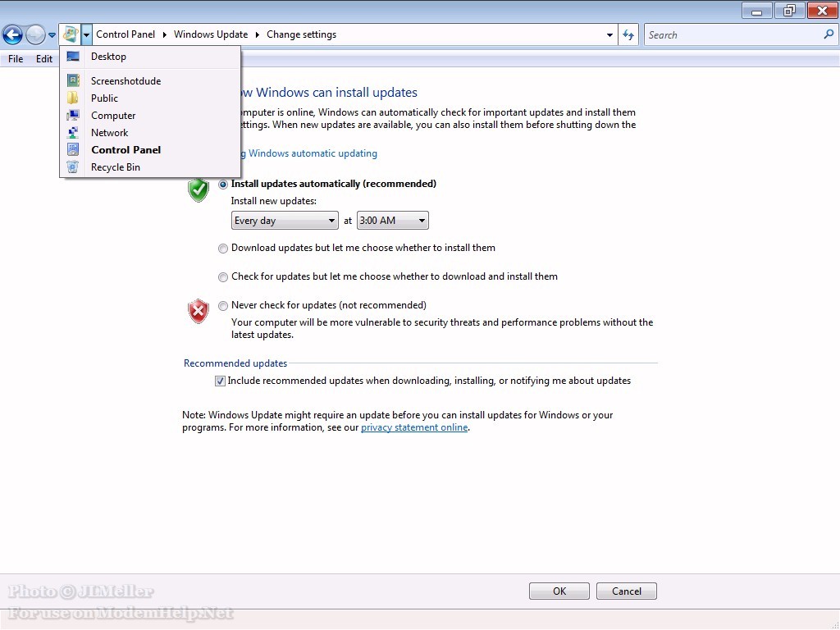Click the Control Panel icon in the dropdown

coord(73,149)
